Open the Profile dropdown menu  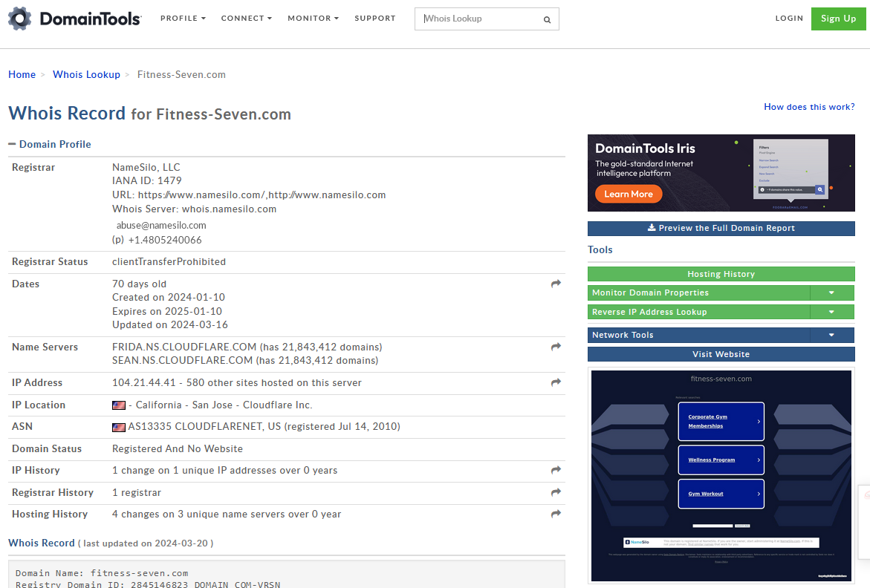tap(183, 19)
